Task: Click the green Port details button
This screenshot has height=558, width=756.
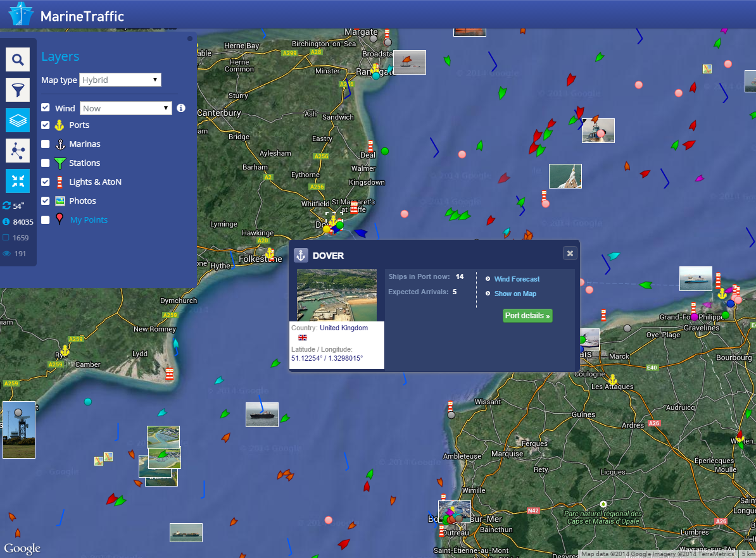Action: point(527,316)
